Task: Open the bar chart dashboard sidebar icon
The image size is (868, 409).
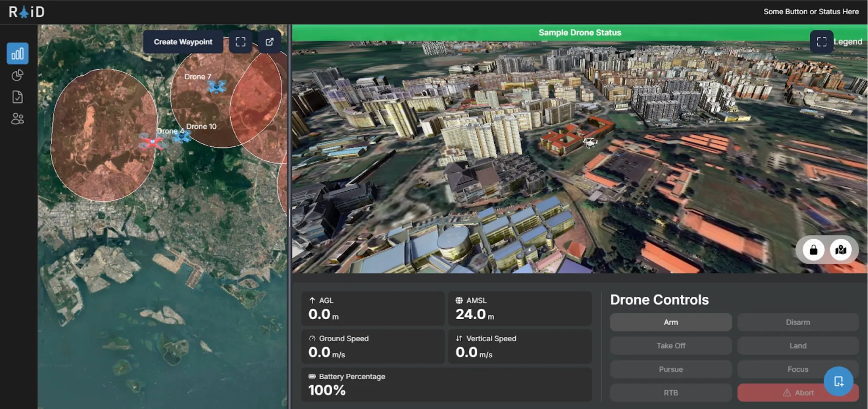Action: coord(18,53)
